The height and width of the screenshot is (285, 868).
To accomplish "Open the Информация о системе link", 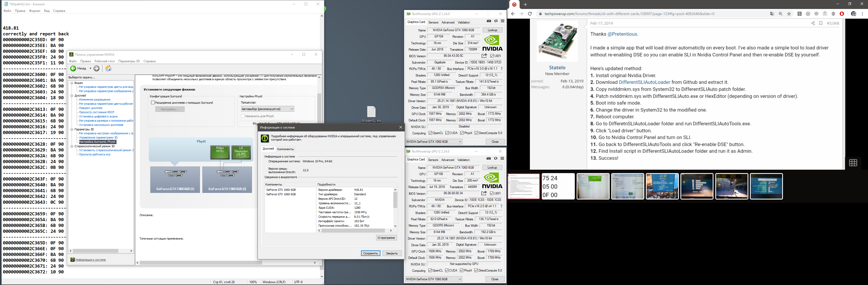I will click(90, 260).
